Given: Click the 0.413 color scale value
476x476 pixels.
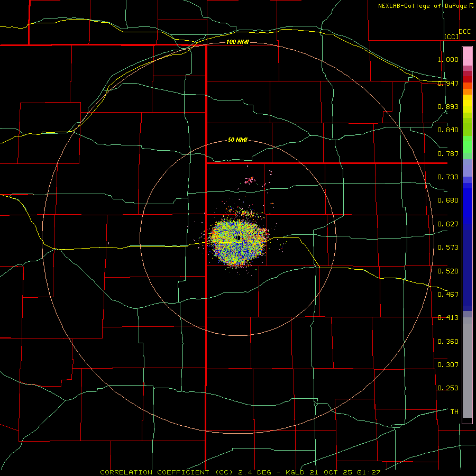Looking at the screenshot, I should (448, 318).
